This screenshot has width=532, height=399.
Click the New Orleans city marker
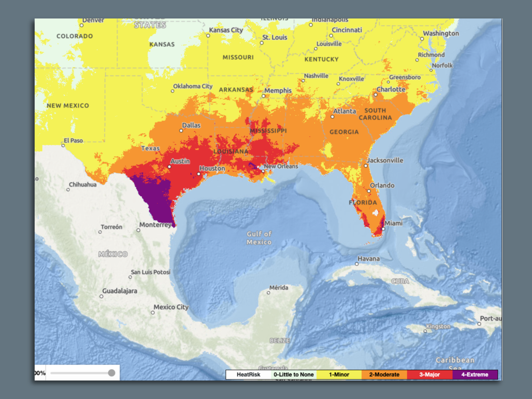[263, 171]
